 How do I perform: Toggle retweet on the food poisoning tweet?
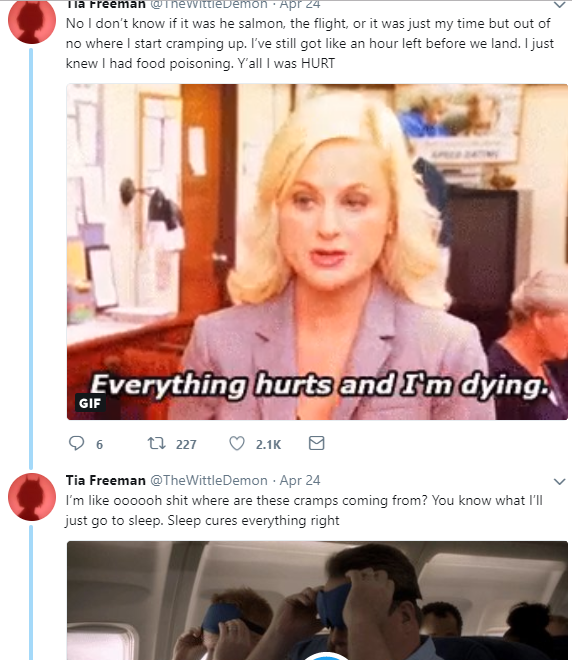(156, 443)
